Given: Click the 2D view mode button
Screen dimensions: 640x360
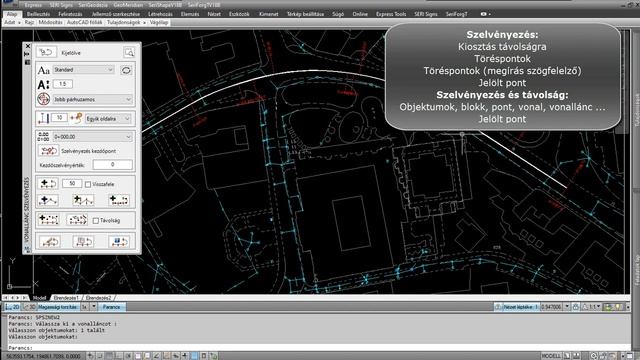Looking at the screenshot, I should (12, 307).
